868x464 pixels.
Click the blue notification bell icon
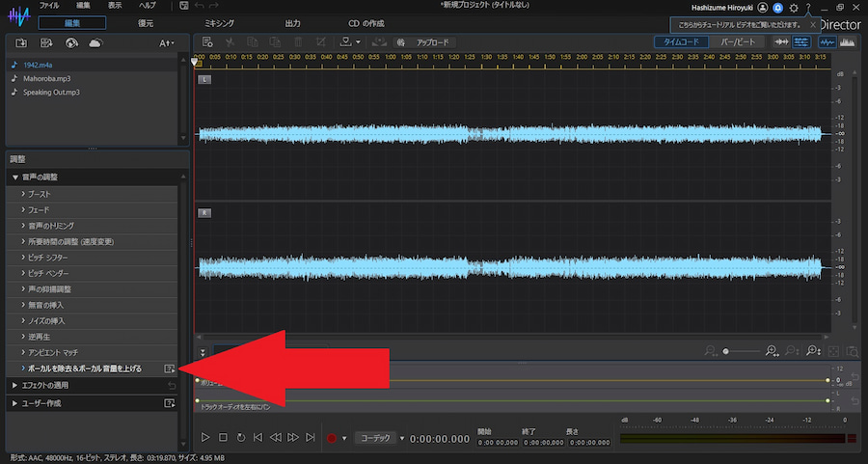pos(778,8)
